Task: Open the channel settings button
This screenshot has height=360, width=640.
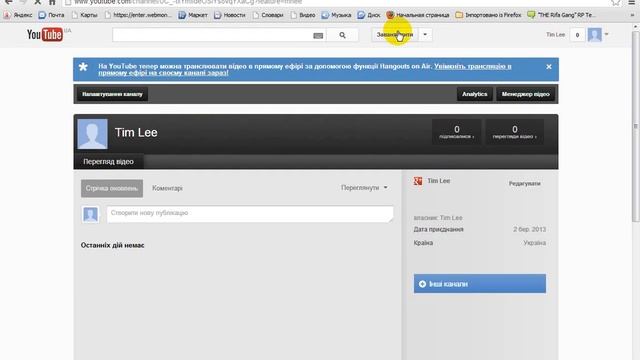Action: [112, 94]
